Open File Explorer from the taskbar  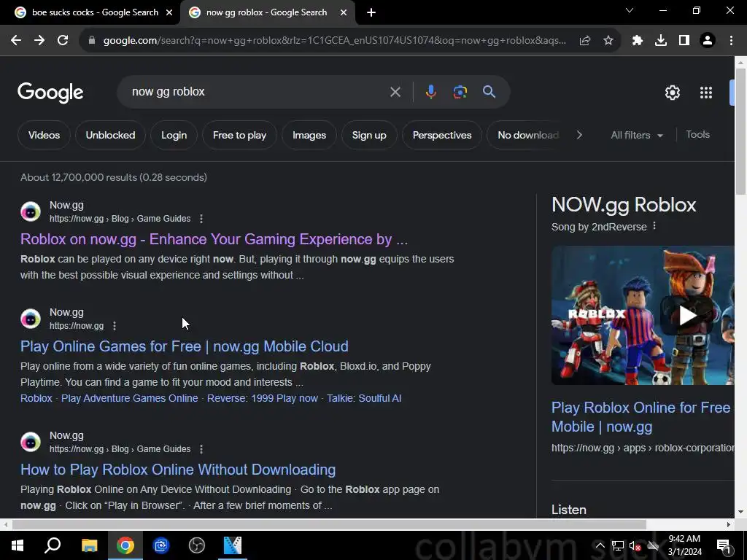coord(89,545)
